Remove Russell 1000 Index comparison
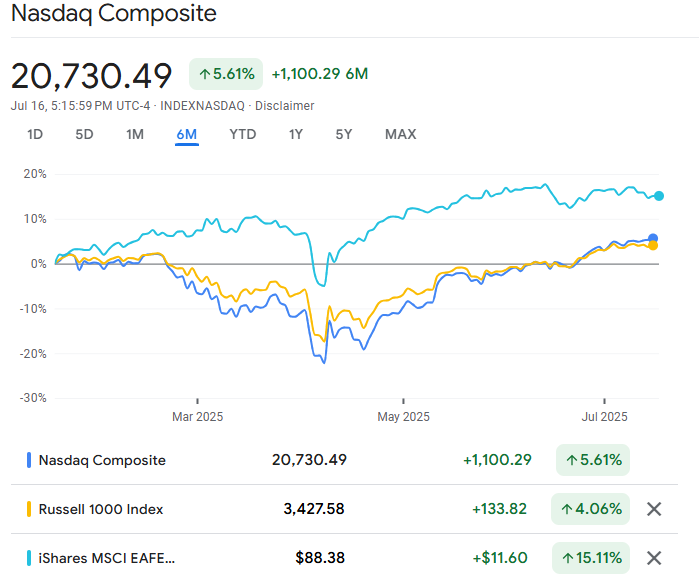 pos(654,509)
